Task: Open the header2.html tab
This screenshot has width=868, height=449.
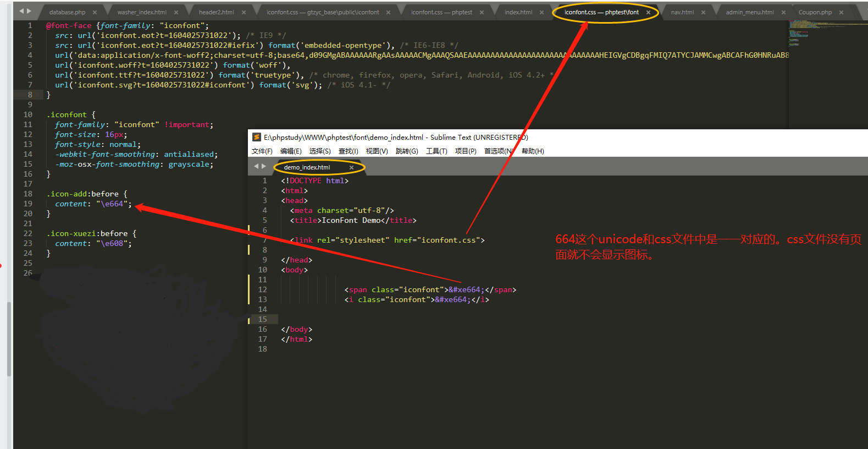Action: (216, 12)
